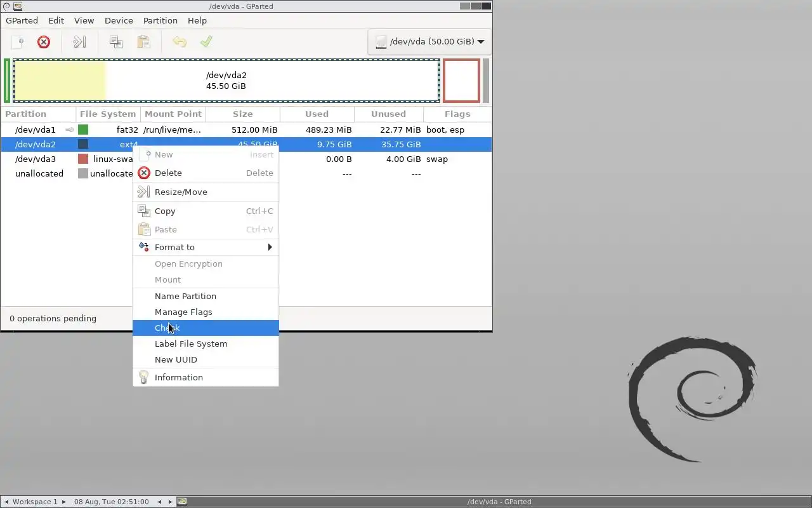Click the File System column header
The height and width of the screenshot is (508, 812).
point(108,114)
